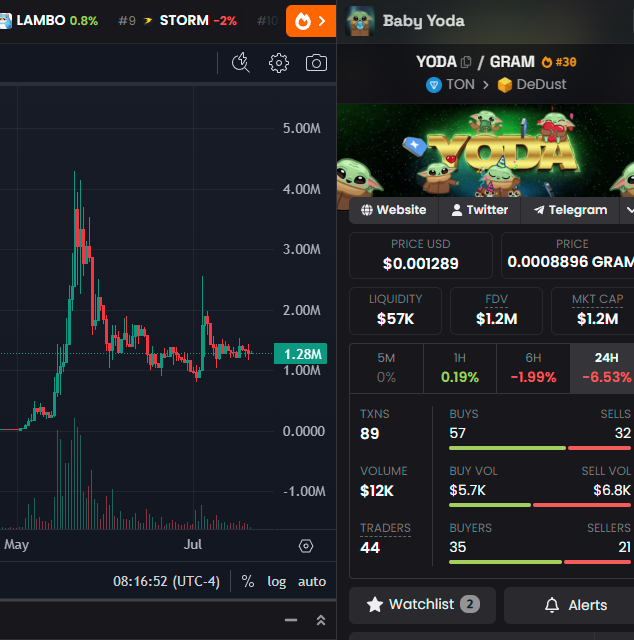Open chart settings gear icon
This screenshot has width=634, height=640.
coord(279,63)
